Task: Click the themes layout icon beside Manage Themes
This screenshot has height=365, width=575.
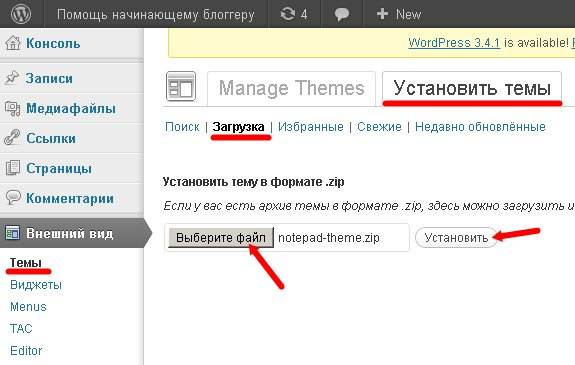Action: click(x=181, y=86)
